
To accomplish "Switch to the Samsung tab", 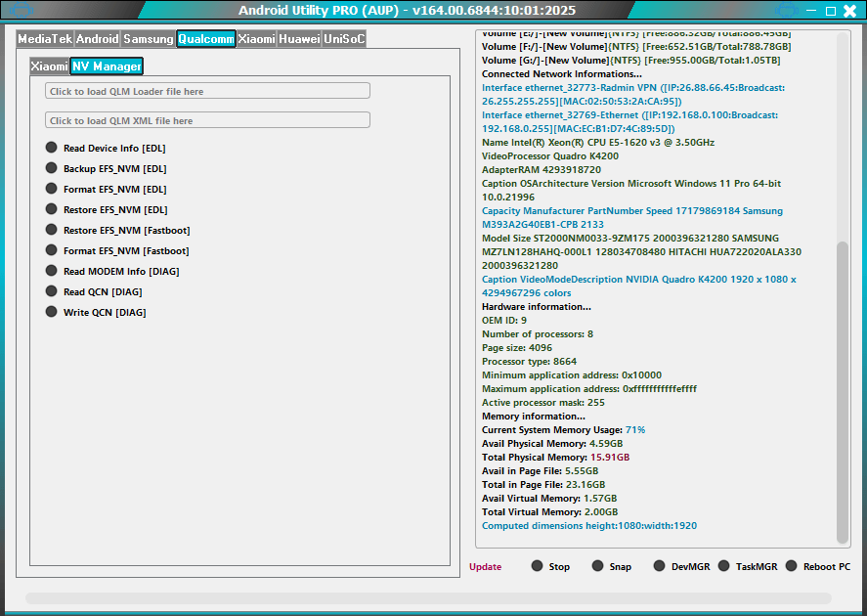I will [149, 39].
